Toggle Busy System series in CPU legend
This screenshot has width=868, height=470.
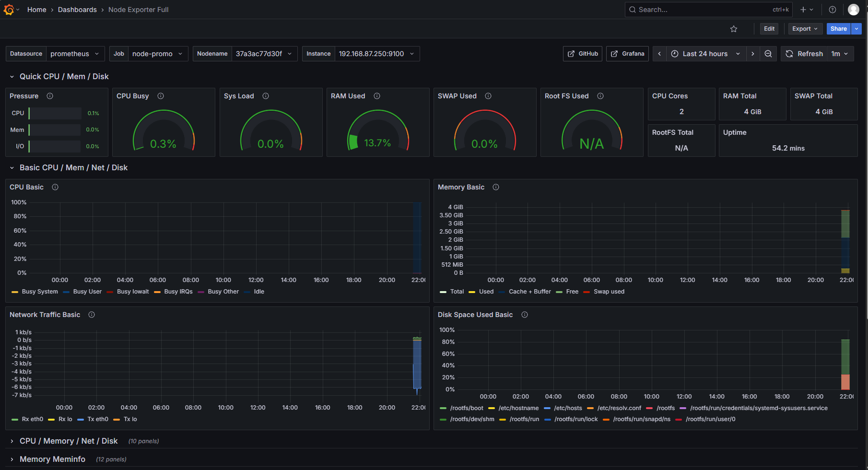39,292
